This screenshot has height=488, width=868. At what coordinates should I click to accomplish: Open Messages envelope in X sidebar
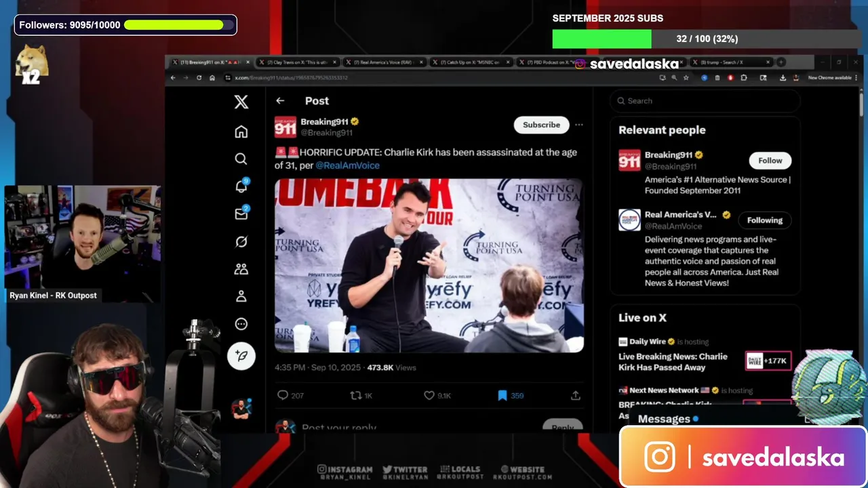tap(241, 213)
